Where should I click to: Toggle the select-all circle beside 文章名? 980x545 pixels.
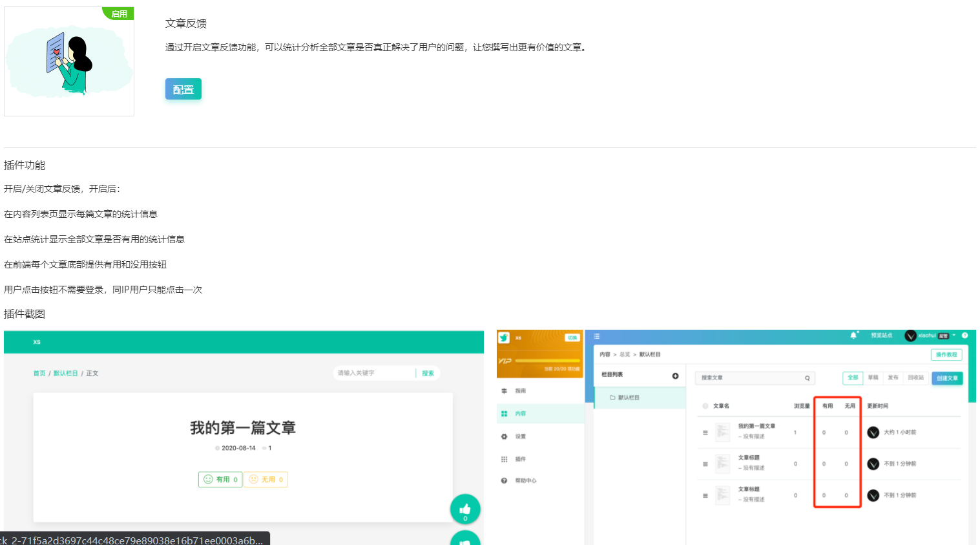705,406
